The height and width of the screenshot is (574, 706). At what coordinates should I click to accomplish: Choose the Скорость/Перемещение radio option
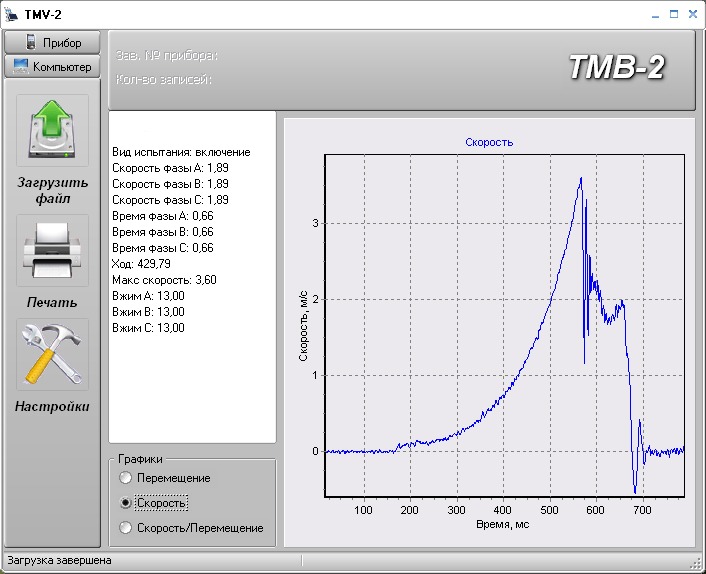click(x=125, y=528)
